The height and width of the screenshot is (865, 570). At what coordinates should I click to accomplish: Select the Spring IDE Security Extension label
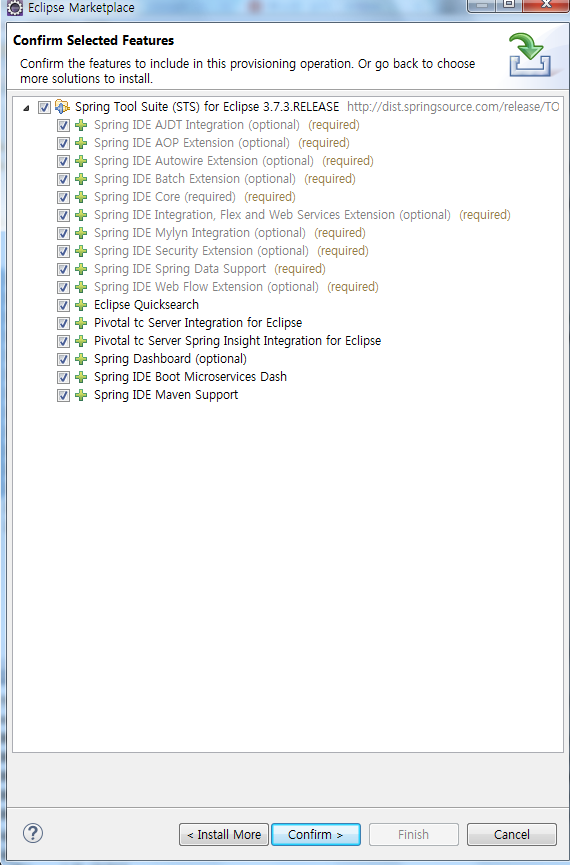201,250
